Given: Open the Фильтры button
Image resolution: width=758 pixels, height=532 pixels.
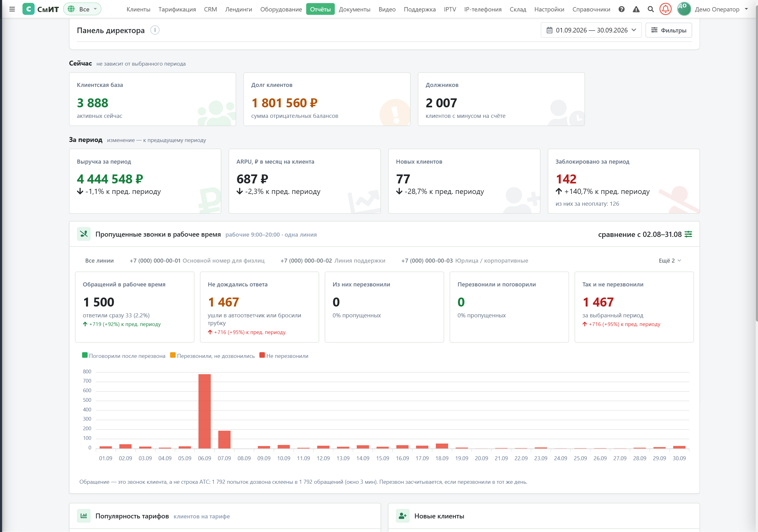Looking at the screenshot, I should [x=669, y=30].
